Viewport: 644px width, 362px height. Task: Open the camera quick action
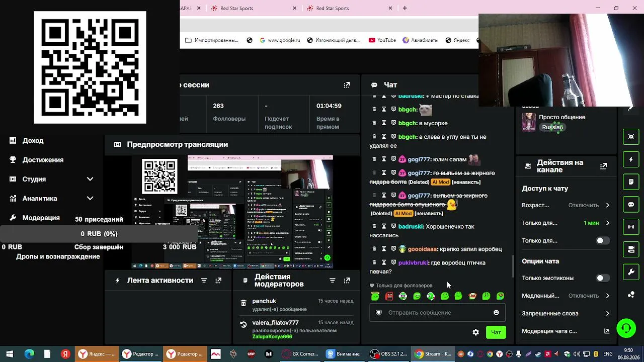[x=631, y=249]
